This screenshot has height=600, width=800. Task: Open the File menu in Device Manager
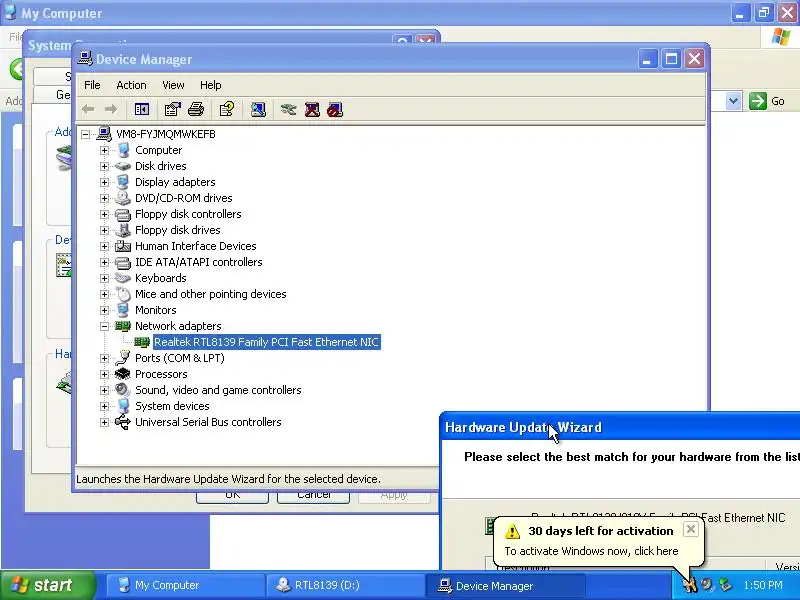92,85
